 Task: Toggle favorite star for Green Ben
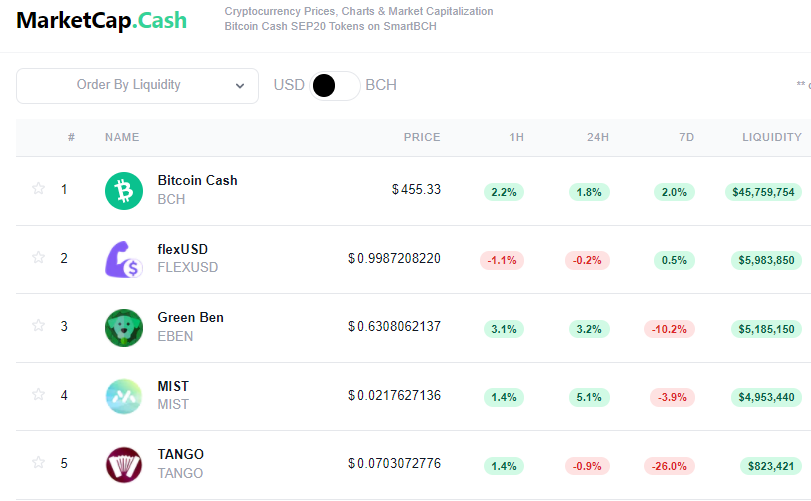38,325
